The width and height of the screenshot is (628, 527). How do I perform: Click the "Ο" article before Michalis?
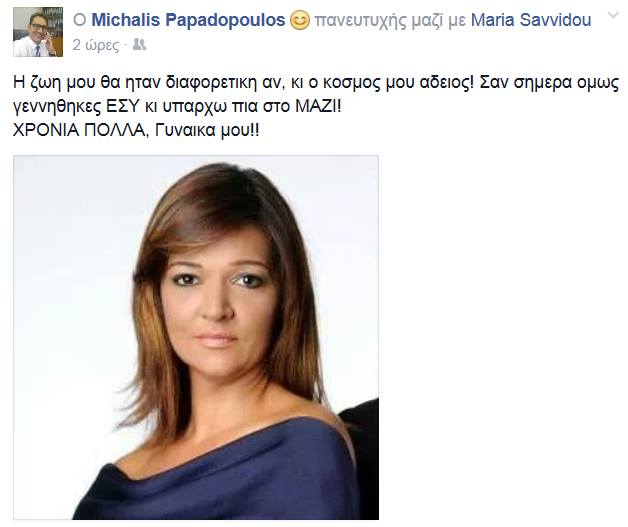pyautogui.click(x=80, y=20)
